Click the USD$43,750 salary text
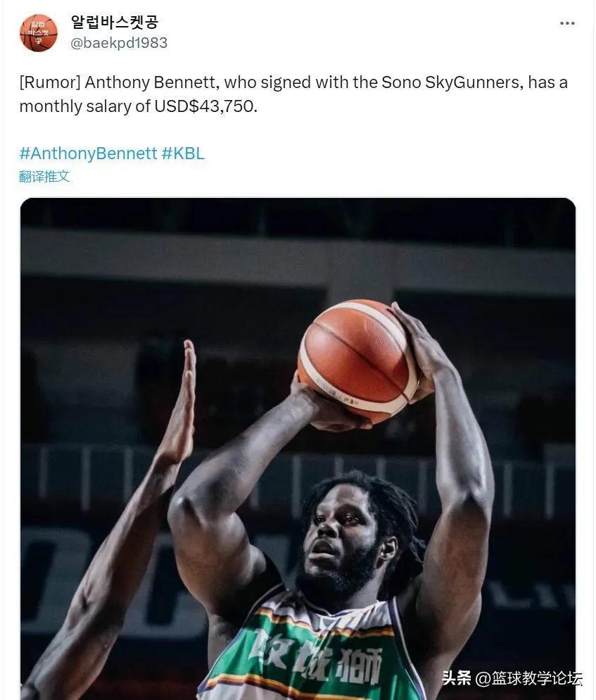Screen dimensions: 596x700 (x=205, y=106)
